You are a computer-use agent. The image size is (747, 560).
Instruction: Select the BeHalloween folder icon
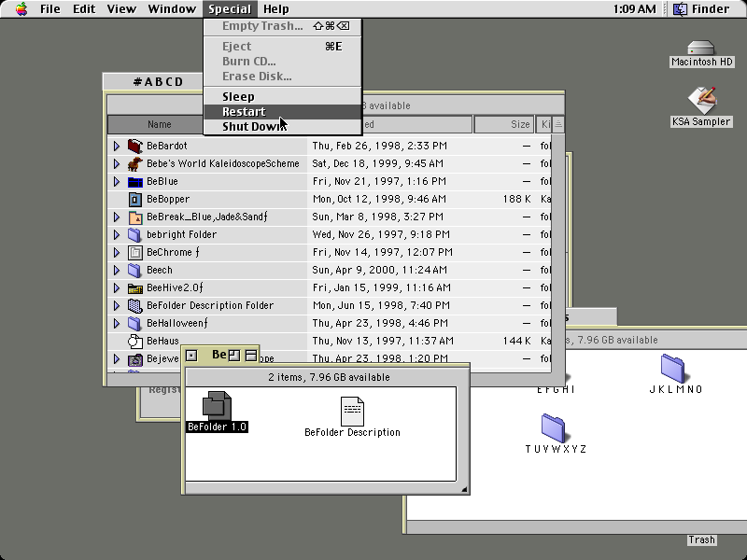tap(135, 323)
